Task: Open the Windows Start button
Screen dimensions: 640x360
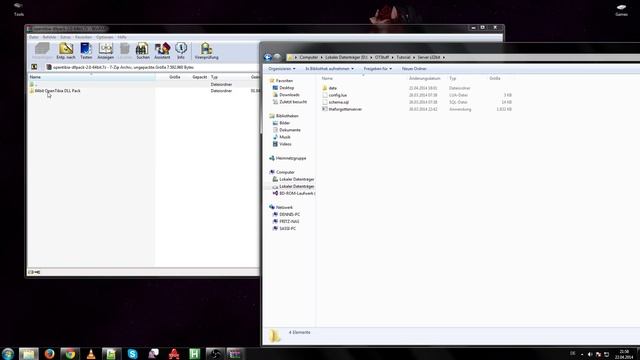Action: click(8, 353)
